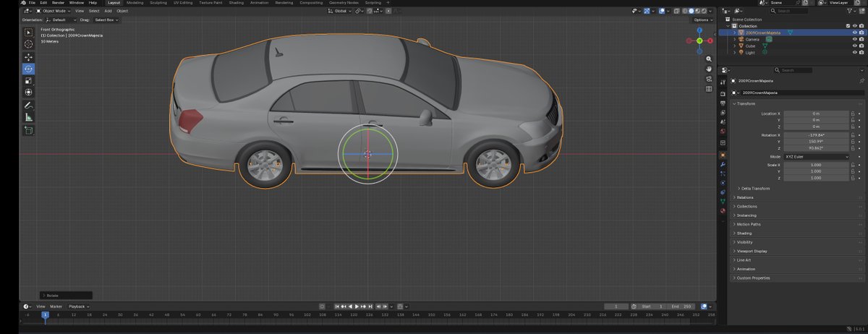This screenshot has height=334, width=868.
Task: Hide Cube in viewport via eye icon
Action: tap(854, 46)
